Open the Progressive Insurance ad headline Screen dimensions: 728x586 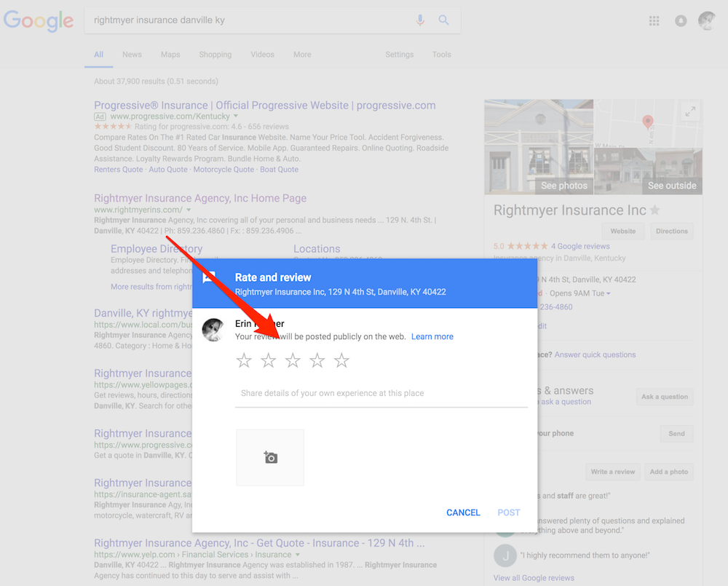[265, 106]
